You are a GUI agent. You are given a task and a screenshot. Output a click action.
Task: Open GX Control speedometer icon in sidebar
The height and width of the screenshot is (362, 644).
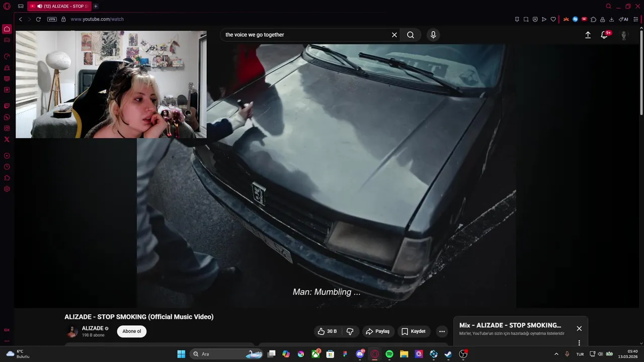pyautogui.click(x=7, y=56)
